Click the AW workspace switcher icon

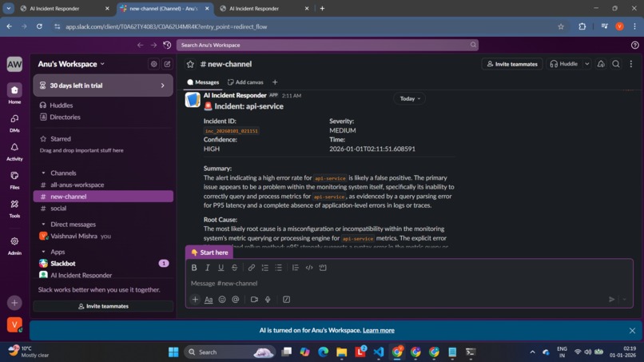[14, 64]
